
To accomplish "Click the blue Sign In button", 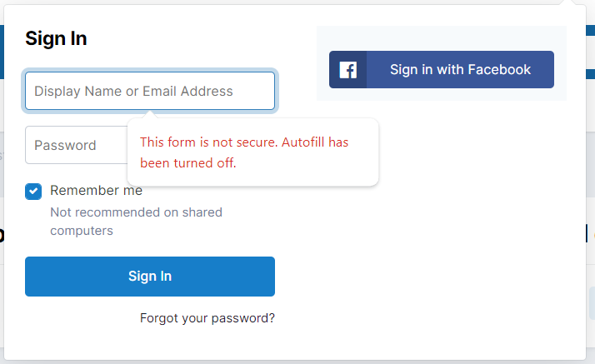I will 150,277.
